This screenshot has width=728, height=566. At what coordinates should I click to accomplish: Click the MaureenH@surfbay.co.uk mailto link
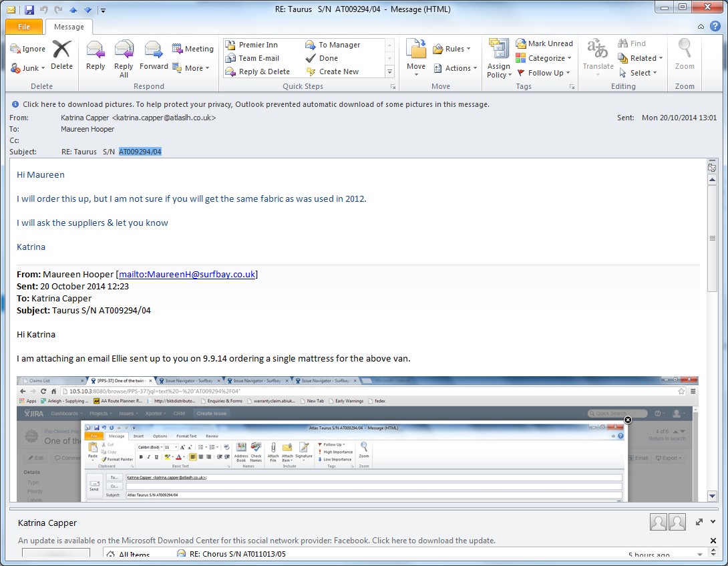point(187,274)
